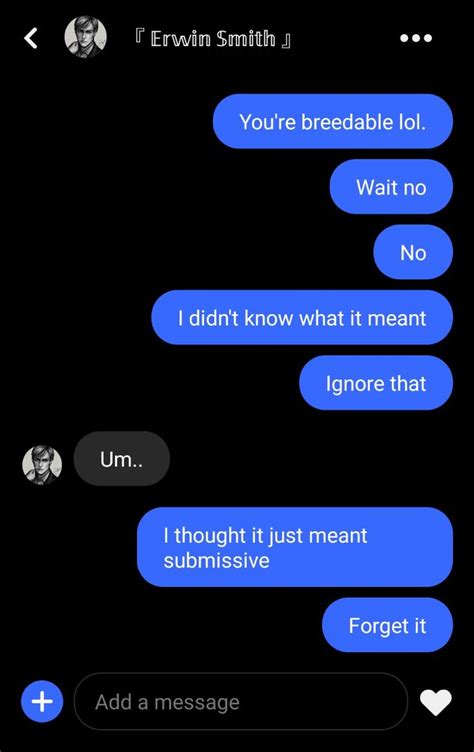Select the "You're breedable lol." message bubble
Viewport: 474px width, 752px height.
pos(332,121)
